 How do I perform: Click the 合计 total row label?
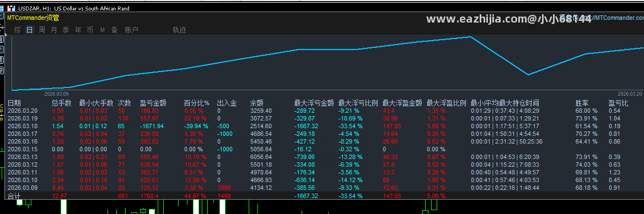(14, 196)
